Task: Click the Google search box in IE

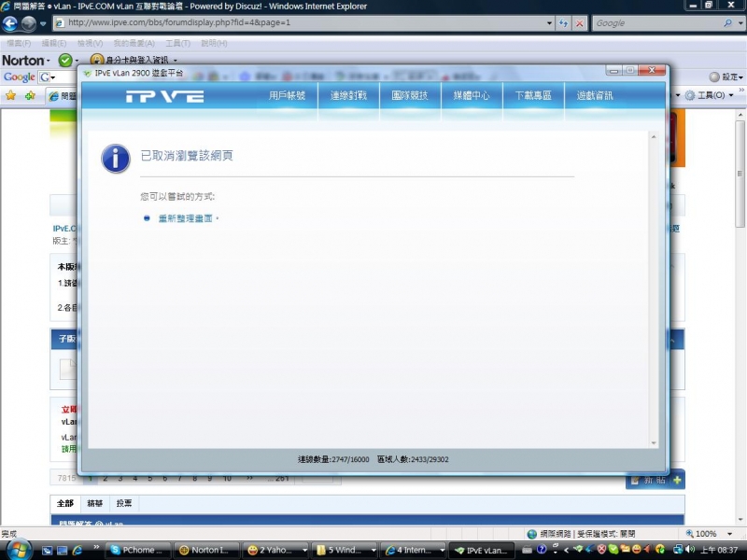Action: click(x=656, y=22)
